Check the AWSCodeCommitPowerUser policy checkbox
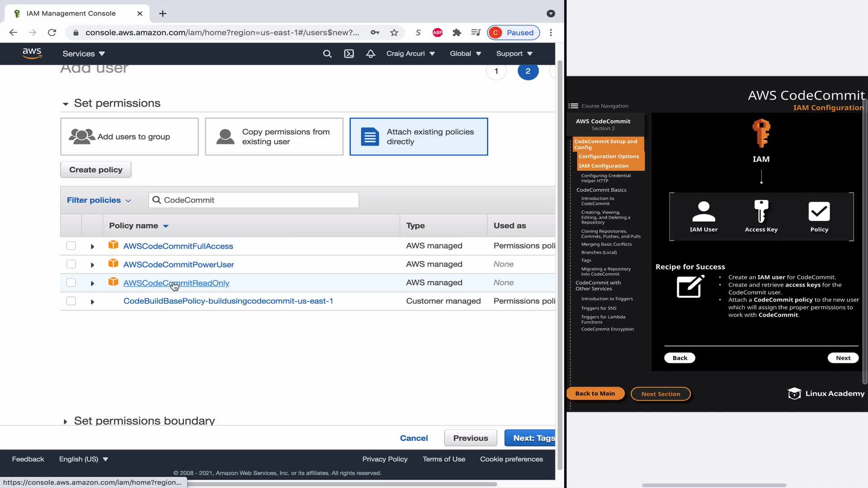 click(71, 264)
